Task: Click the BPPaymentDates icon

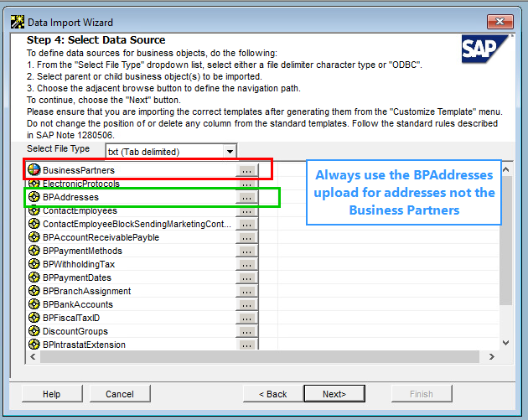Action: 34,277
